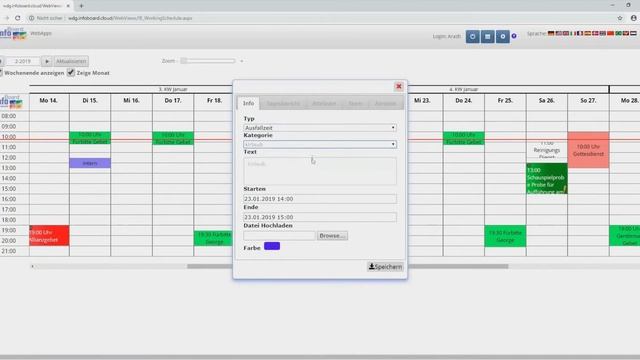Open the calendar view icon in header
This screenshot has width=640, height=360.
[487, 37]
